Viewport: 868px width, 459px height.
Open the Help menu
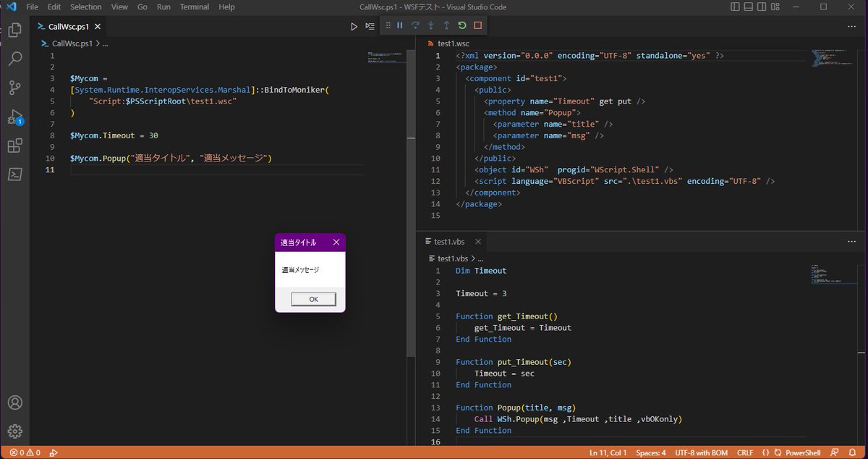226,7
